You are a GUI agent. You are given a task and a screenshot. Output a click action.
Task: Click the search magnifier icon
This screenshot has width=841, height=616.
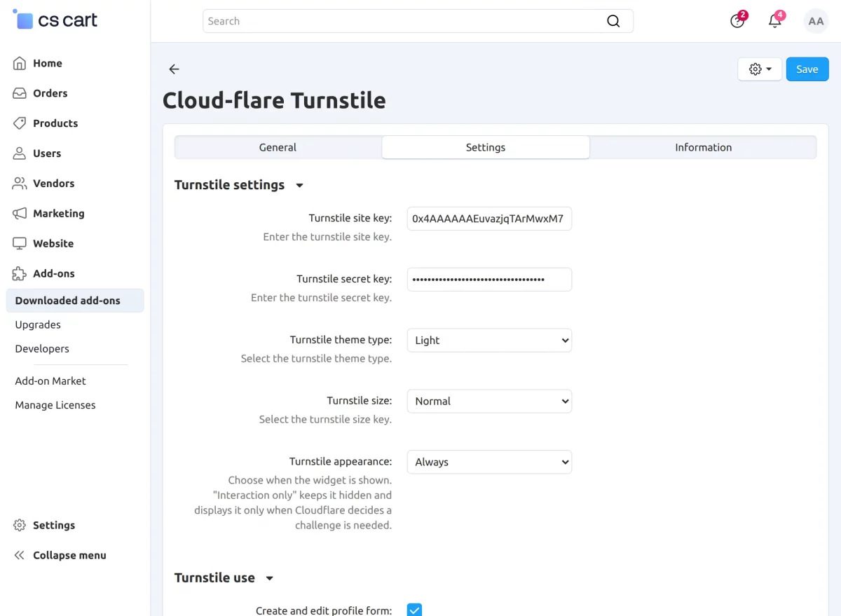click(x=613, y=21)
